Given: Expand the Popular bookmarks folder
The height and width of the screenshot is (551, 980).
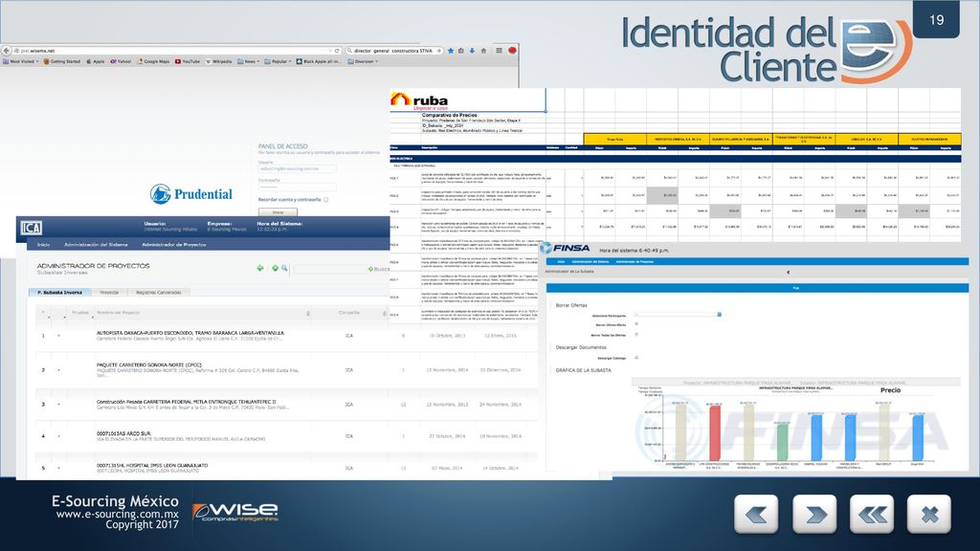Looking at the screenshot, I should pyautogui.click(x=278, y=61).
